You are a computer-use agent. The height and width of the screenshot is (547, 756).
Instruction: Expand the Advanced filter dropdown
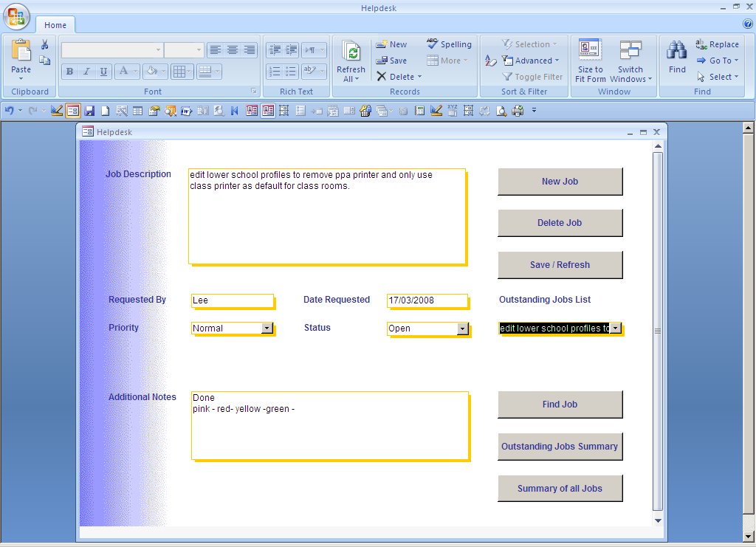(557, 61)
